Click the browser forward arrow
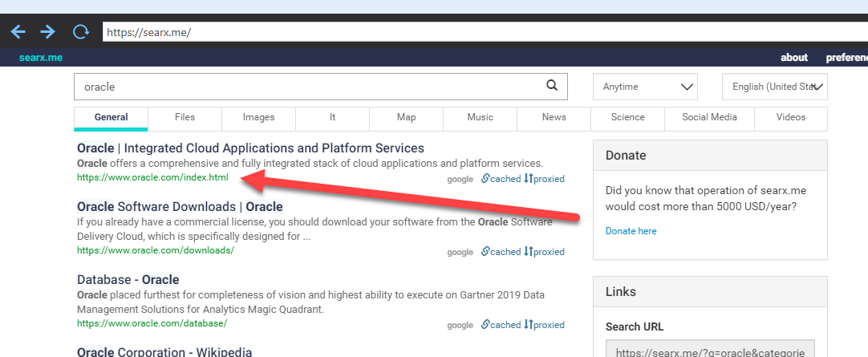The height and width of the screenshot is (357, 868). coord(48,31)
